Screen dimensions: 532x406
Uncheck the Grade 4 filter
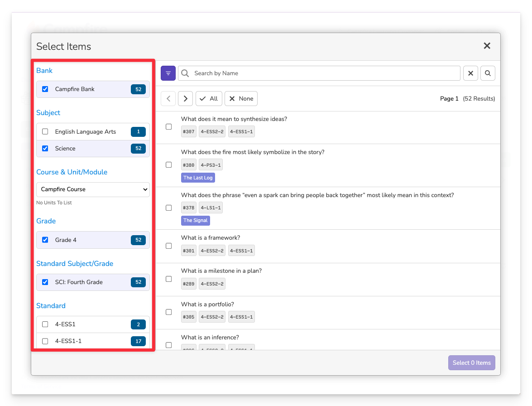(45, 240)
